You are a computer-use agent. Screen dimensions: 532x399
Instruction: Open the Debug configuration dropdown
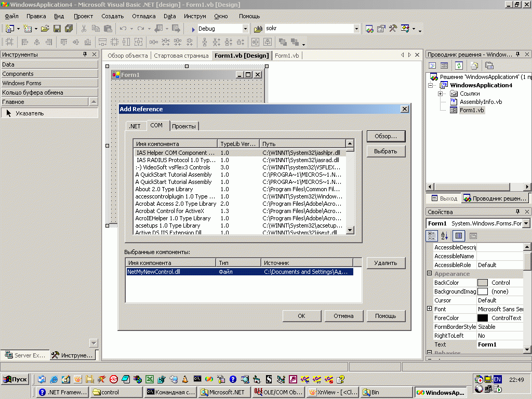245,29
